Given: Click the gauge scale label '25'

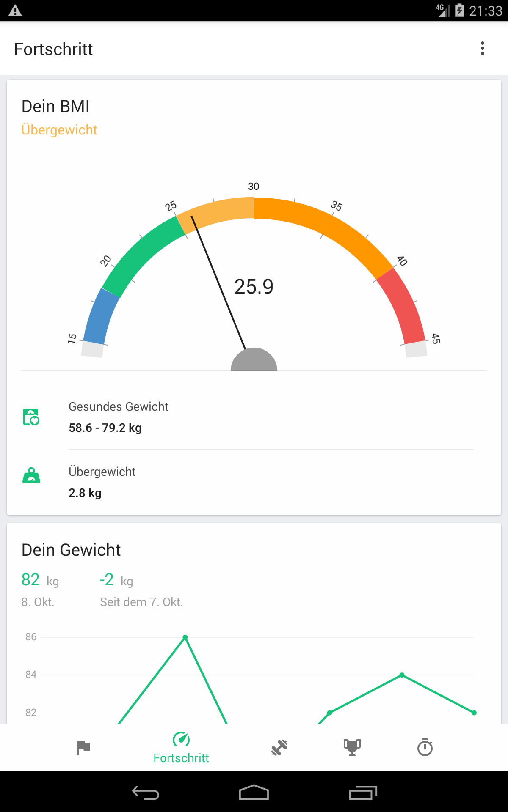Looking at the screenshot, I should coord(171,206).
